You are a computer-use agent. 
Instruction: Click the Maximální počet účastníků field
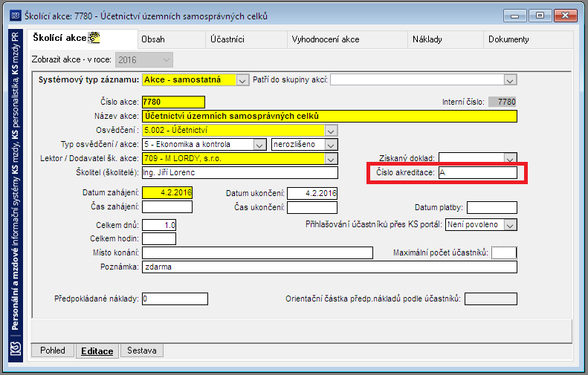coord(504,253)
